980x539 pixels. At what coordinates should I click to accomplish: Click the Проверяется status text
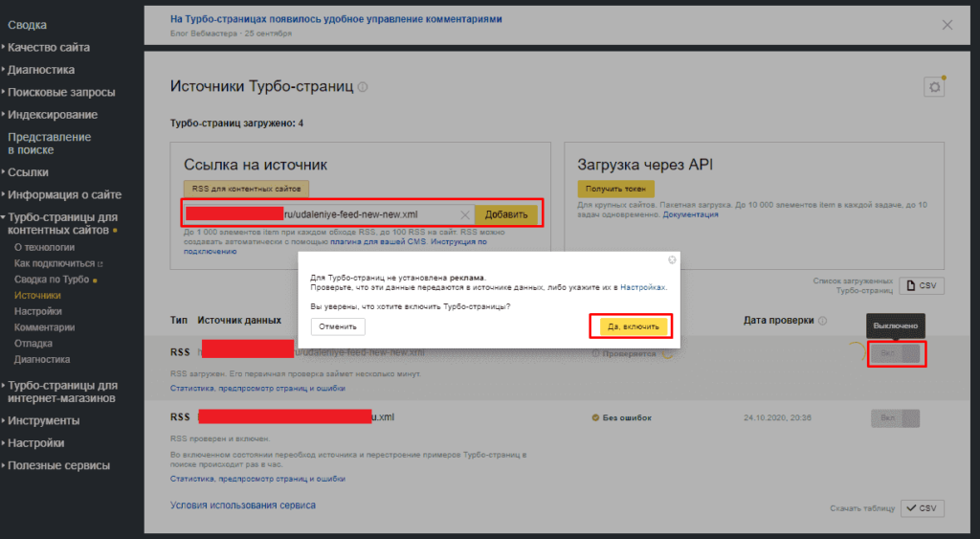[629, 354]
